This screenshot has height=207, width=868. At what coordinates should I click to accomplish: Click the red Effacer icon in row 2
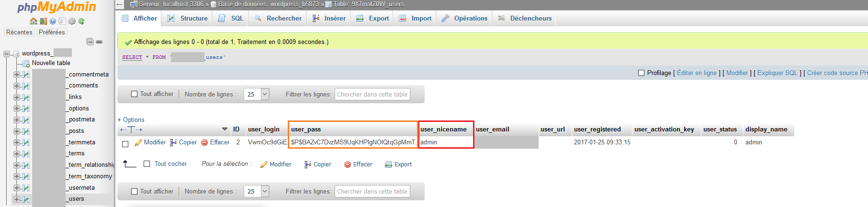[x=204, y=142]
